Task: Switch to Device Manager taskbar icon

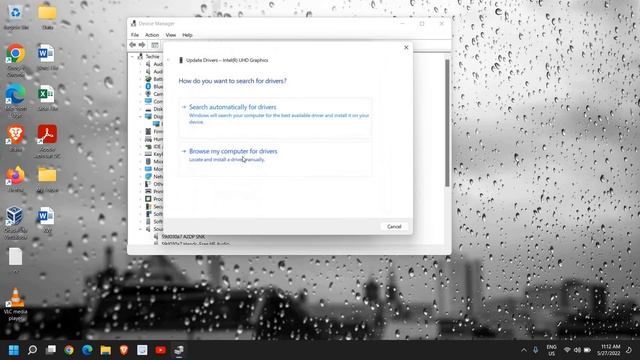Action: pos(179,350)
